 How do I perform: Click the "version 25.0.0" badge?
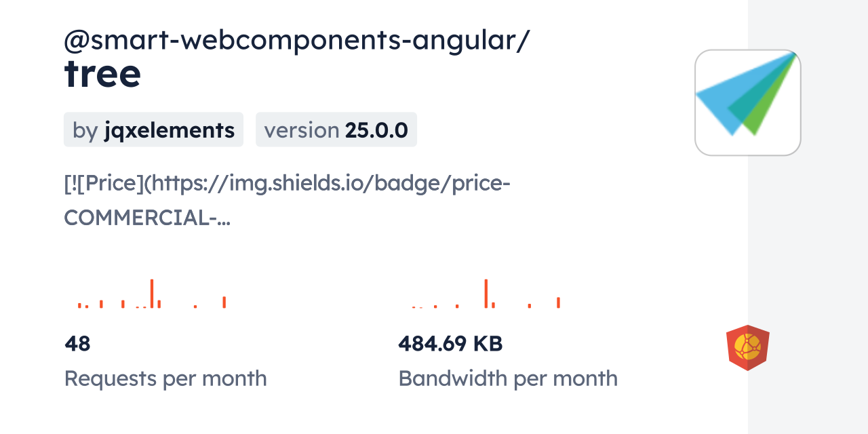click(x=336, y=130)
